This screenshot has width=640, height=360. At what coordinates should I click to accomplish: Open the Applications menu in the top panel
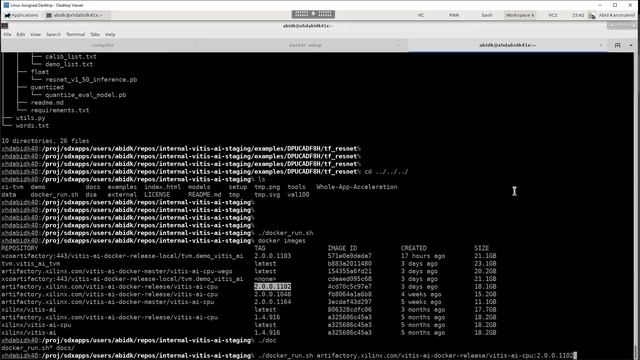point(21,15)
